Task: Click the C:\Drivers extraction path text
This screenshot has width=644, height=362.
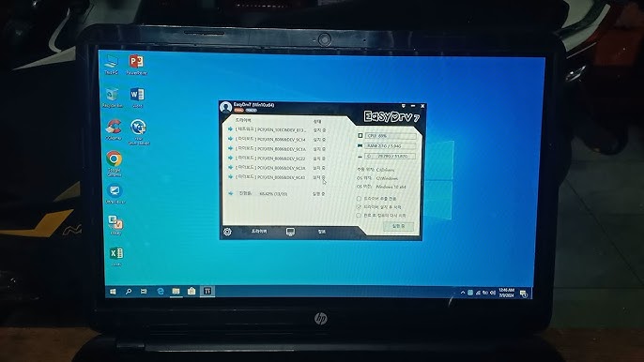Action: pyautogui.click(x=385, y=170)
